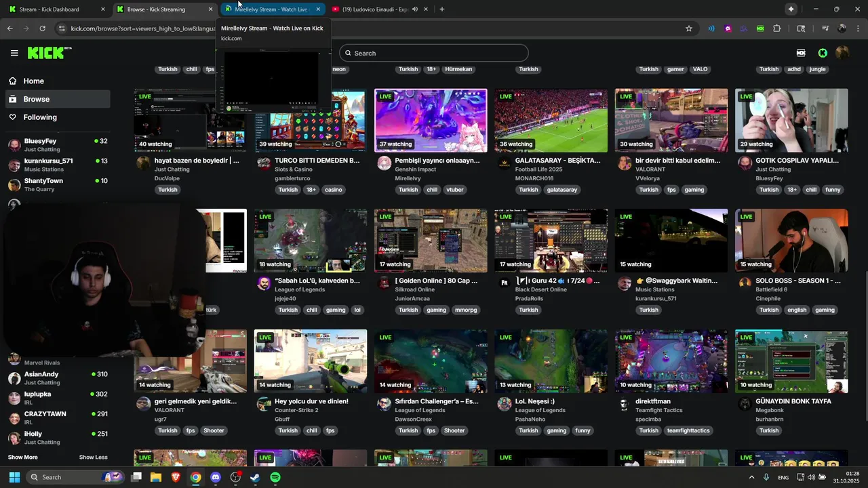
Task: Click Show Less in sidebar
Action: [x=93, y=457]
